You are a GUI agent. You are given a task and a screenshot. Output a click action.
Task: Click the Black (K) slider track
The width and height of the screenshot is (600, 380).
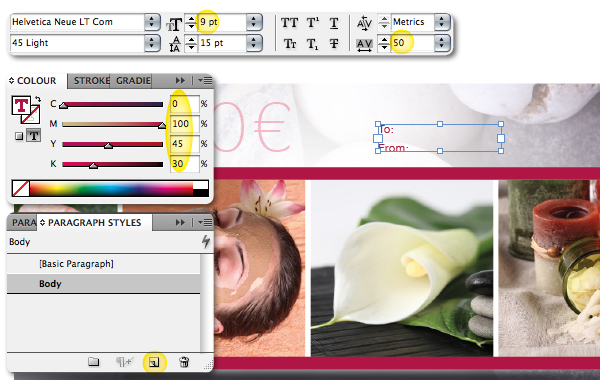112,164
